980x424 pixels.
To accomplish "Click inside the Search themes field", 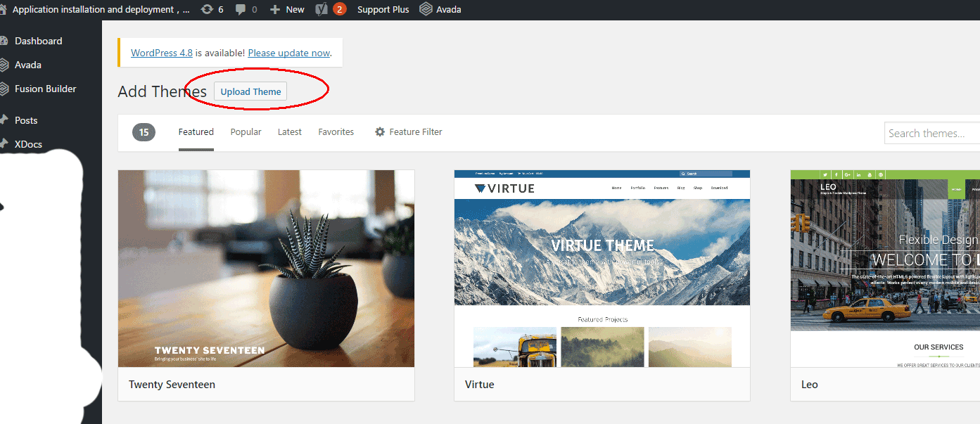I will [x=936, y=132].
